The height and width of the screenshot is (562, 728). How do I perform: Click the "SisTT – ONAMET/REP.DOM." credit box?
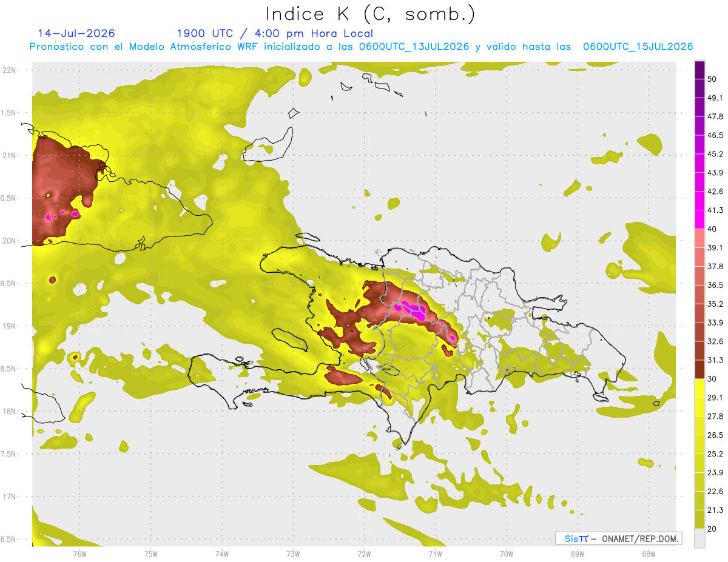pyautogui.click(x=618, y=538)
